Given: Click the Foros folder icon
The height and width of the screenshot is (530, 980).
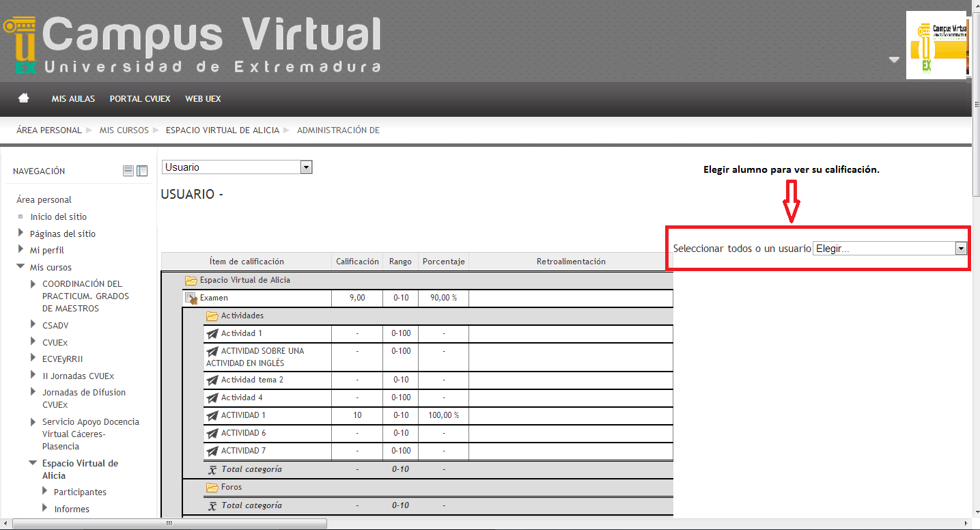Looking at the screenshot, I should (212, 487).
